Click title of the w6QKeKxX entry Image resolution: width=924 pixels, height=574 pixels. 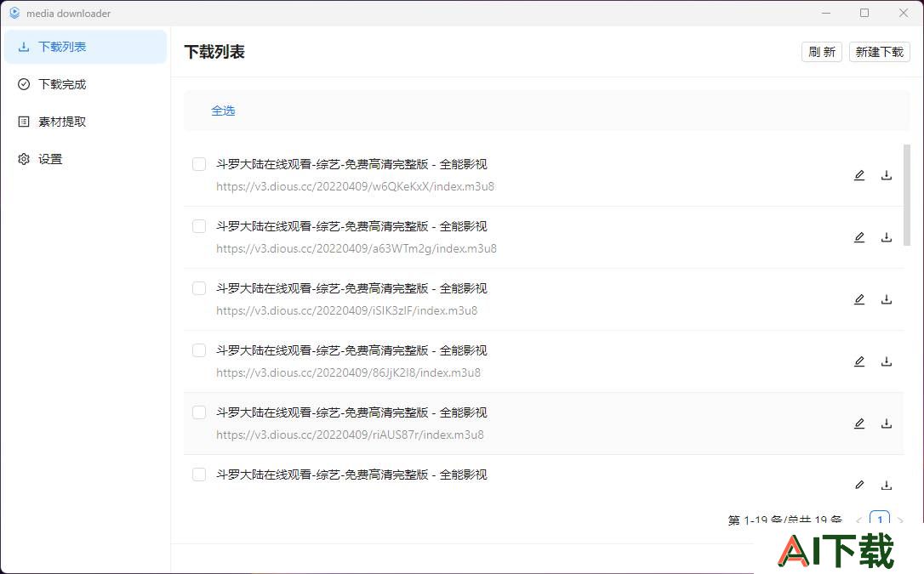(351, 164)
